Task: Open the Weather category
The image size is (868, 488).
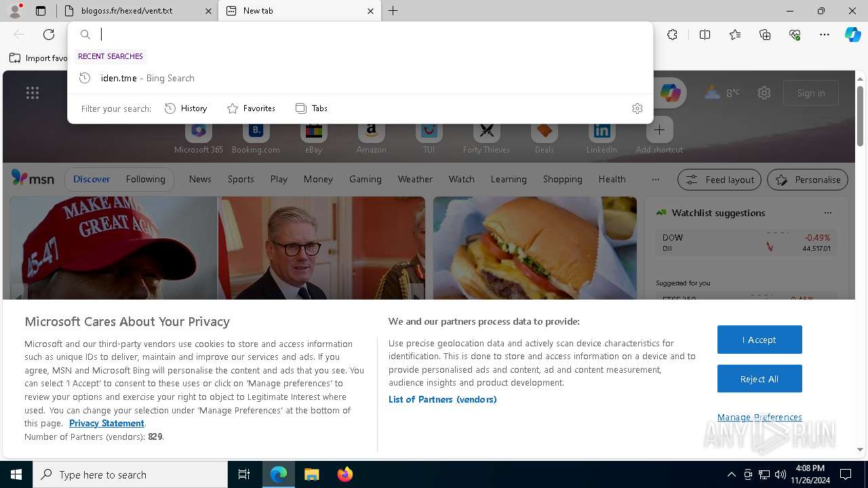Action: point(415,179)
